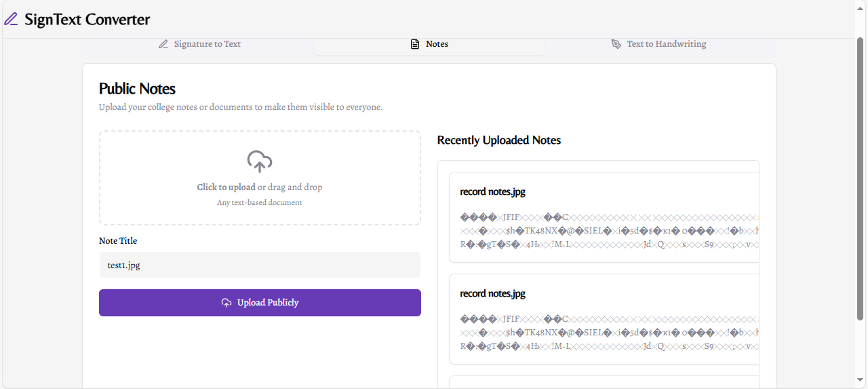Click the Note Title label
Viewport: 868px width, 389px height.
tap(118, 241)
